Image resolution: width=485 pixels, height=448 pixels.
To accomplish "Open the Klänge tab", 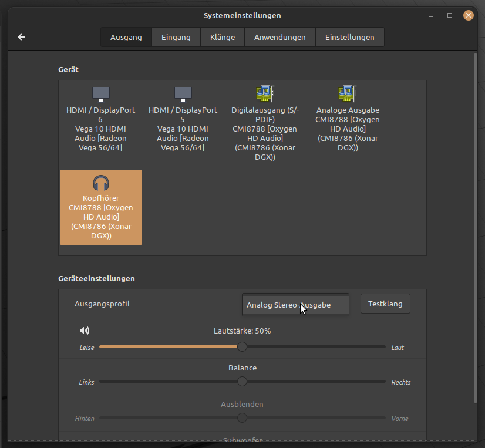I will click(223, 37).
